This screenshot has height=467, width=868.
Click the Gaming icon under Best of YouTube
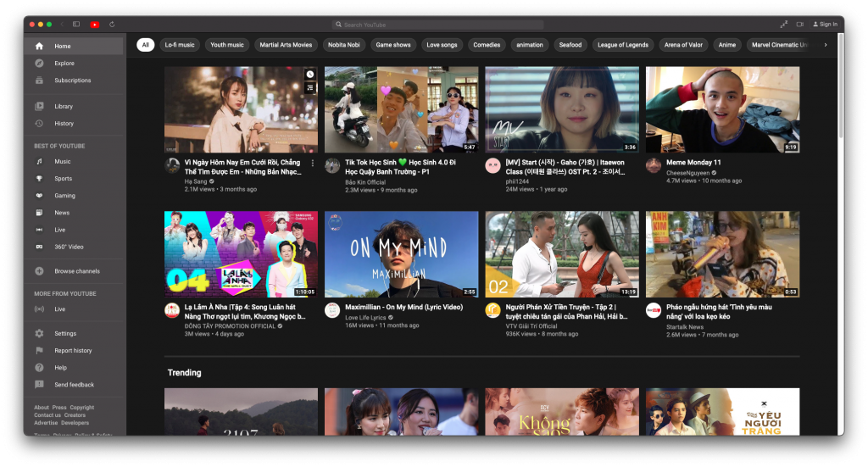[x=39, y=196]
